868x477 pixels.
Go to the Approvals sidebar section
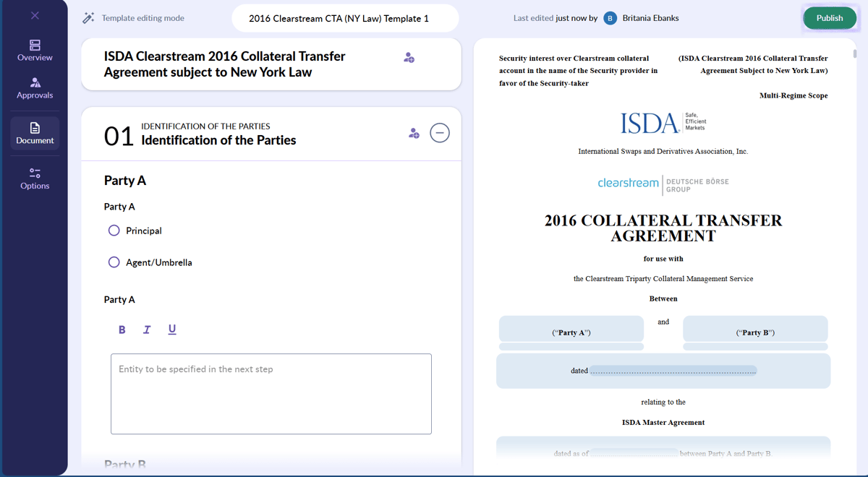pos(35,88)
